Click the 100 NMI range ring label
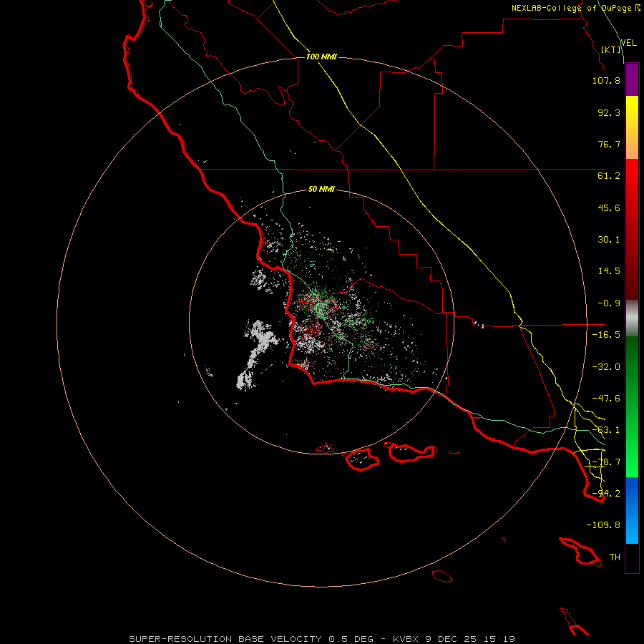Viewport: 644px width, 644px height. click(321, 57)
